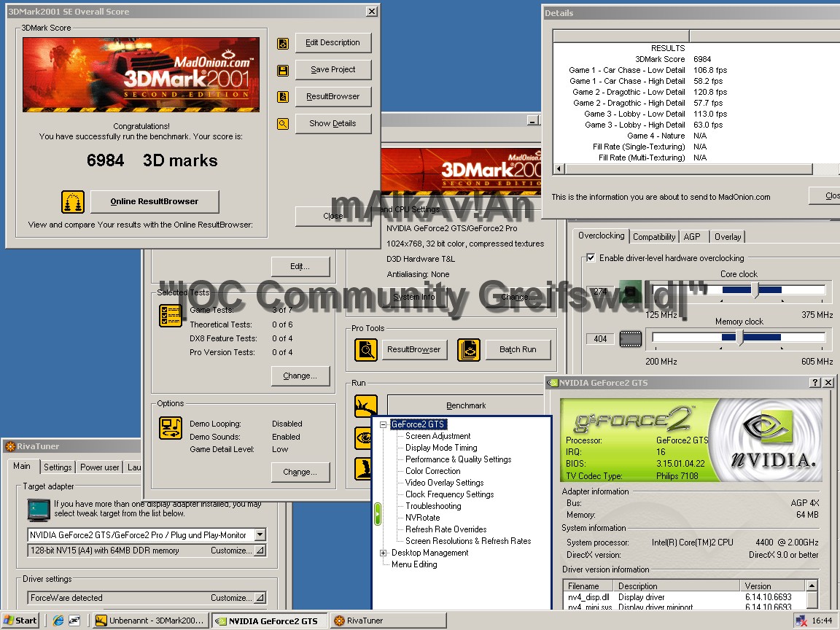Viewport: 840px width, 630px height.
Task: Click the core clock value field 274
Action: tap(600, 292)
